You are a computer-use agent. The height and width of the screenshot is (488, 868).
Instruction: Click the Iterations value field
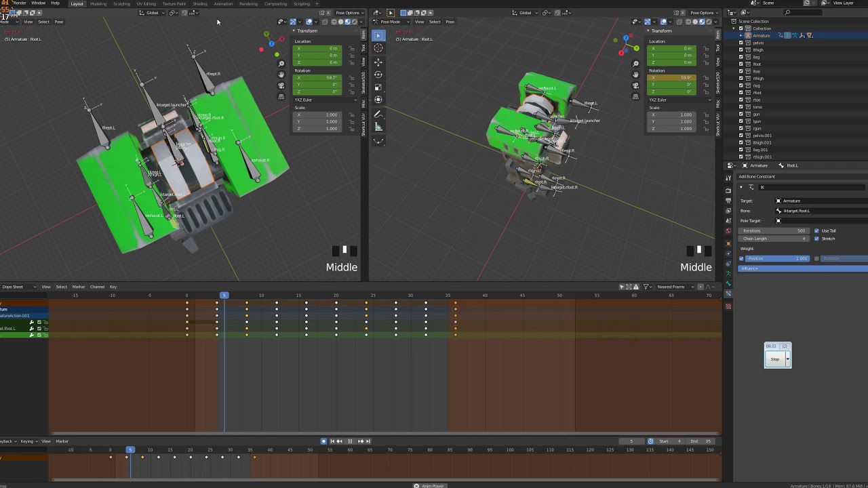[774, 230]
